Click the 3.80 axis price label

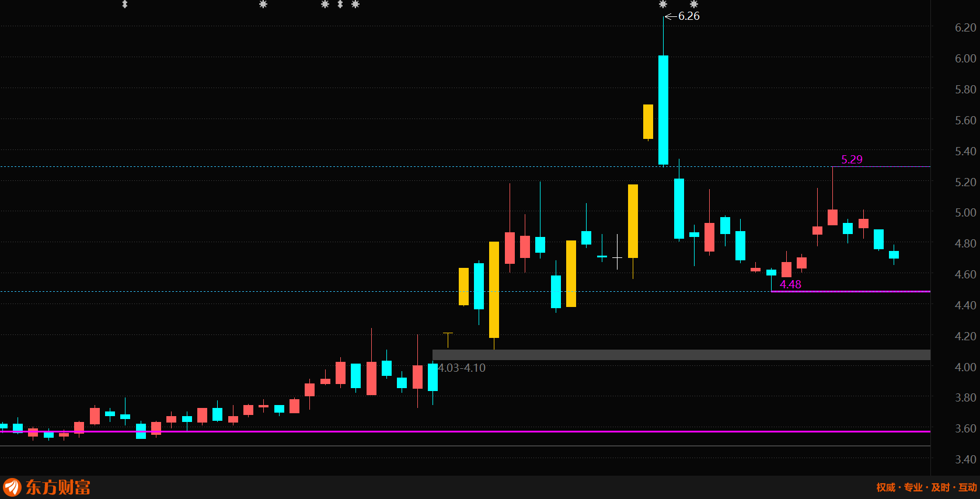pyautogui.click(x=965, y=397)
